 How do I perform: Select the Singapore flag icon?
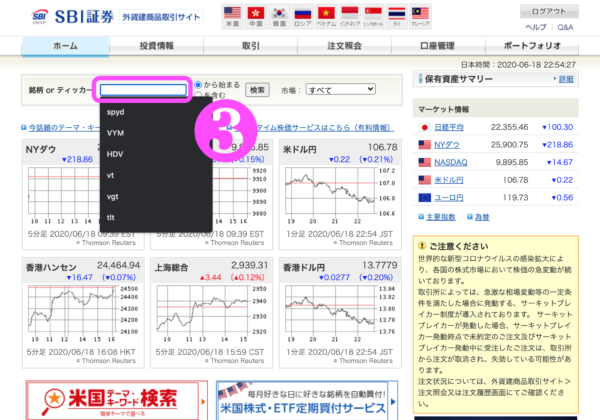[x=373, y=16]
